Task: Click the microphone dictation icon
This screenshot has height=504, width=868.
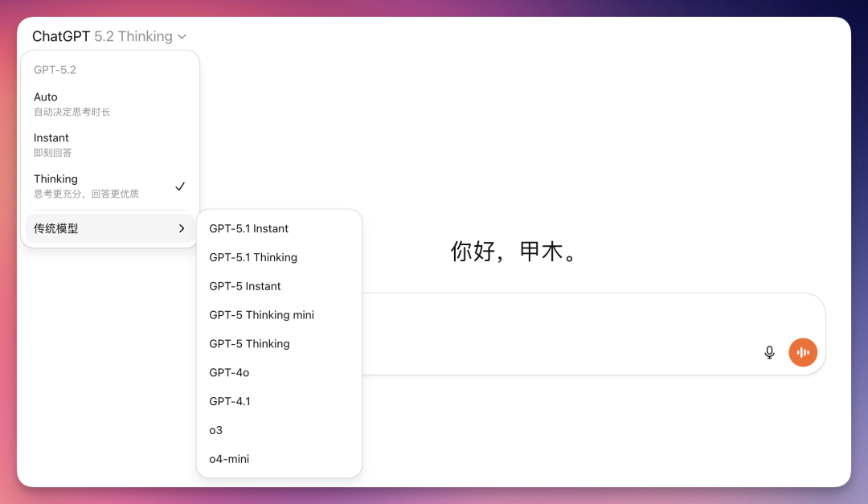Action: click(x=769, y=352)
